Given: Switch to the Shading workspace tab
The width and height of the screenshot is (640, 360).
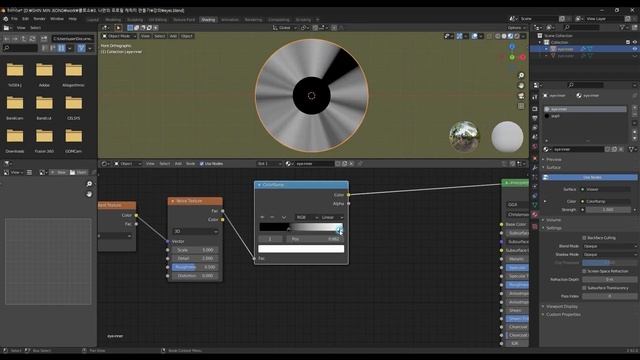Looking at the screenshot, I should click(208, 20).
